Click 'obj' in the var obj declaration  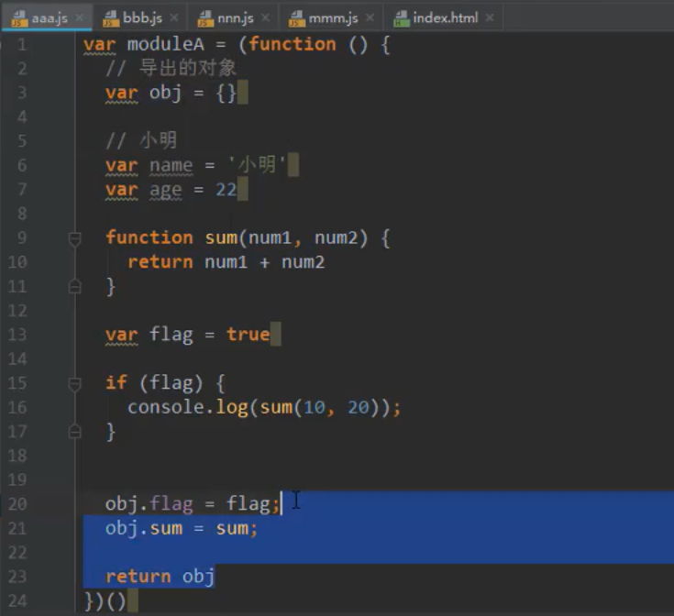pyautogui.click(x=165, y=93)
